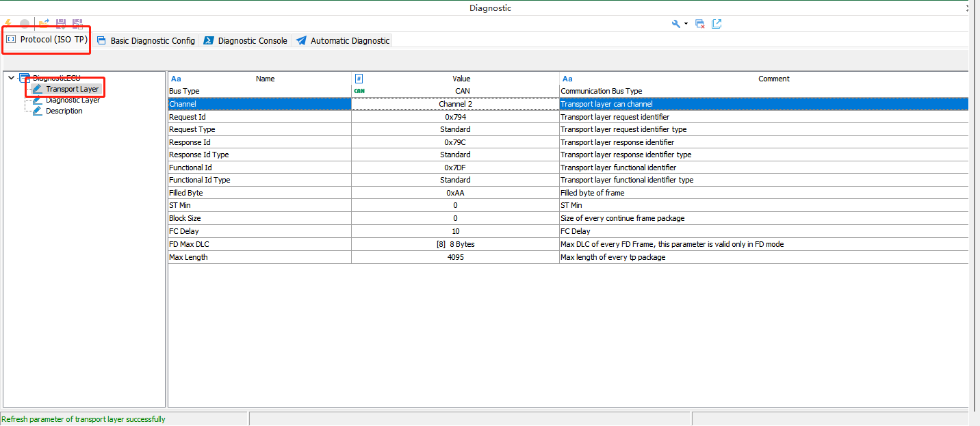980x426 pixels.
Task: Open the wrench dropdown arrow
Action: [x=686, y=25]
